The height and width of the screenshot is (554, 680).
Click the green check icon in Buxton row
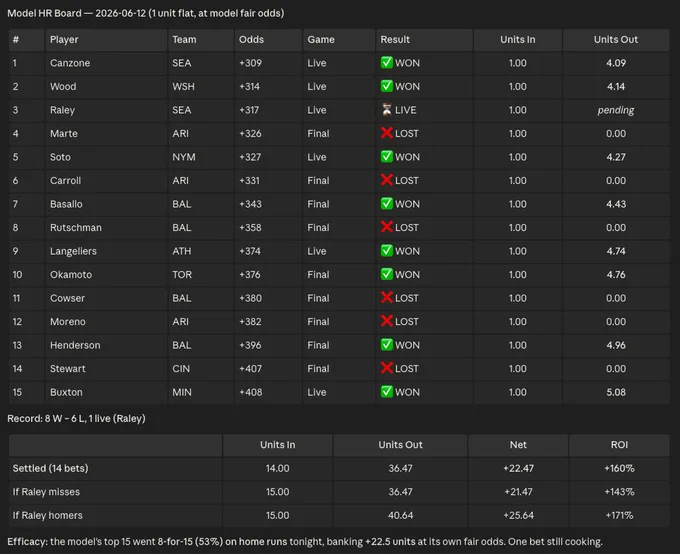tap(387, 392)
